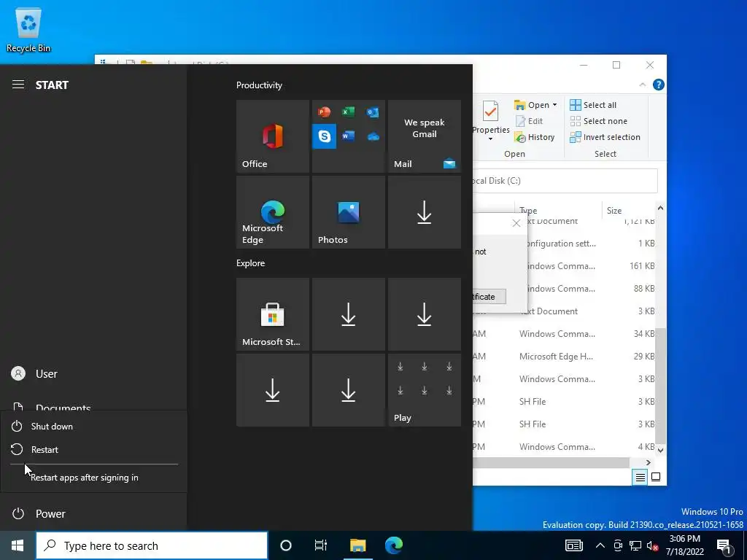Image resolution: width=747 pixels, height=560 pixels.
Task: Show hidden tray icons chevron
Action: (600, 545)
